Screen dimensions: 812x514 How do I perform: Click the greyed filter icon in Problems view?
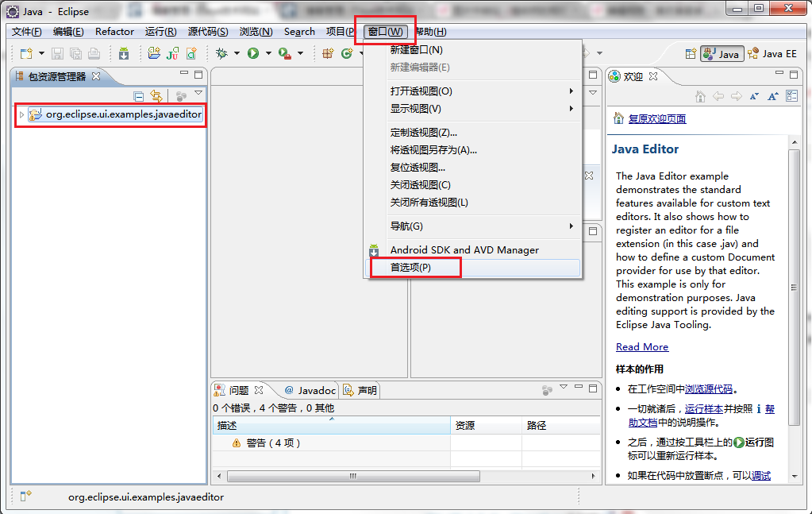(547, 390)
